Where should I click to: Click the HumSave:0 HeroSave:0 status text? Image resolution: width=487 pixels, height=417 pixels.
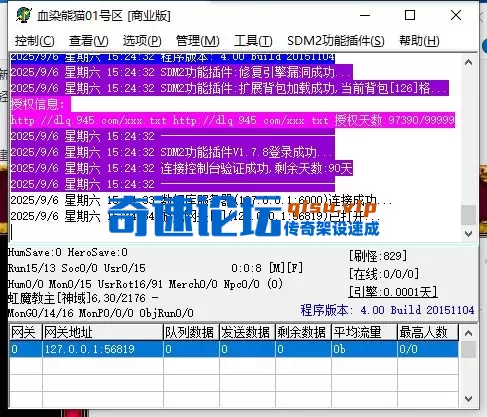[68, 252]
